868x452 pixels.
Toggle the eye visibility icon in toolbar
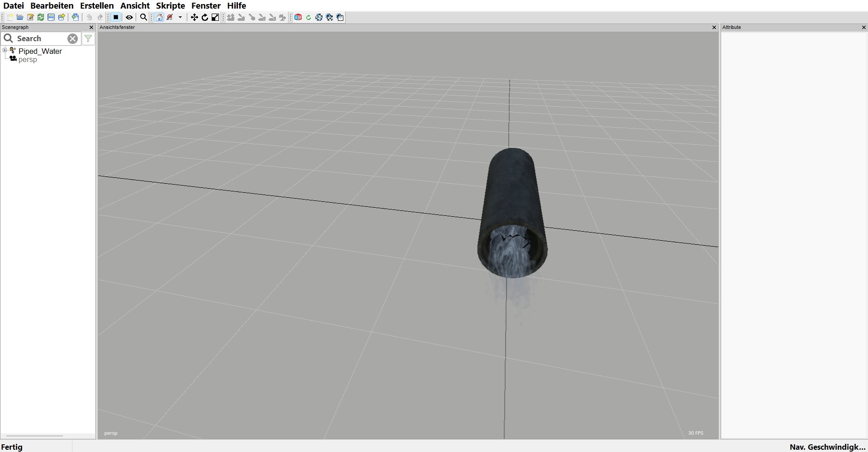click(x=129, y=17)
